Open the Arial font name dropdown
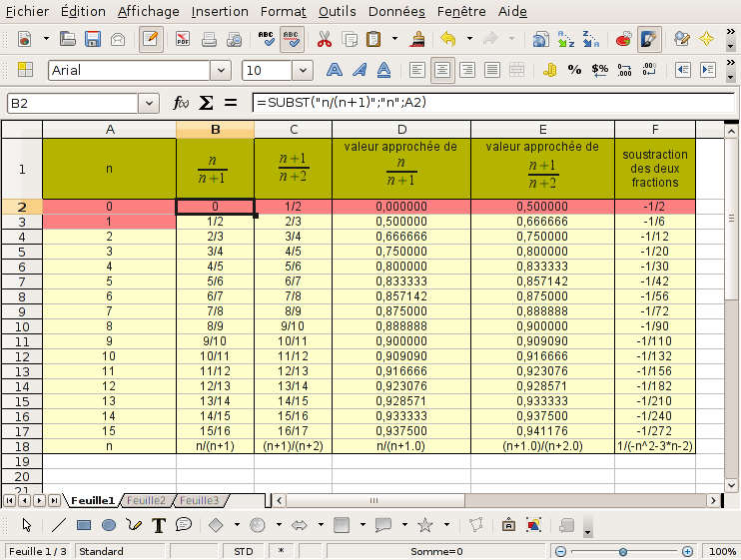This screenshot has width=741, height=560. 221,71
